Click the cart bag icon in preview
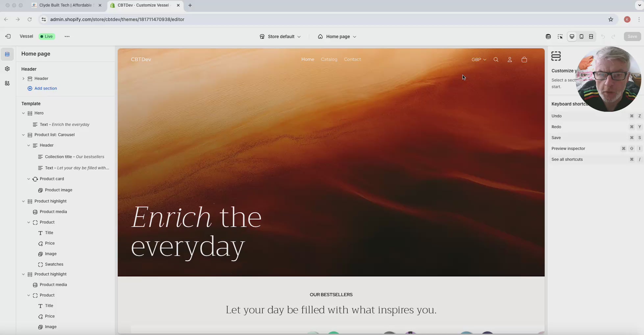The image size is (644, 335). point(524,60)
